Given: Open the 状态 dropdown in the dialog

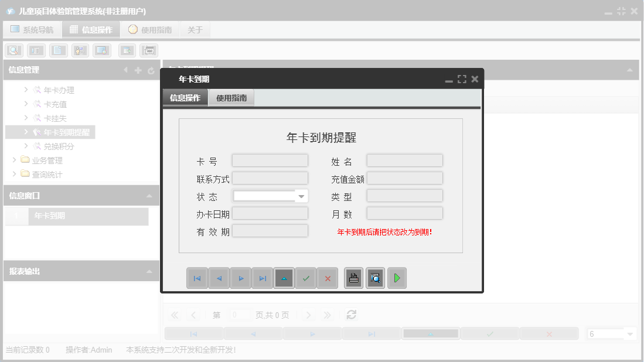Looking at the screenshot, I should (x=301, y=195).
